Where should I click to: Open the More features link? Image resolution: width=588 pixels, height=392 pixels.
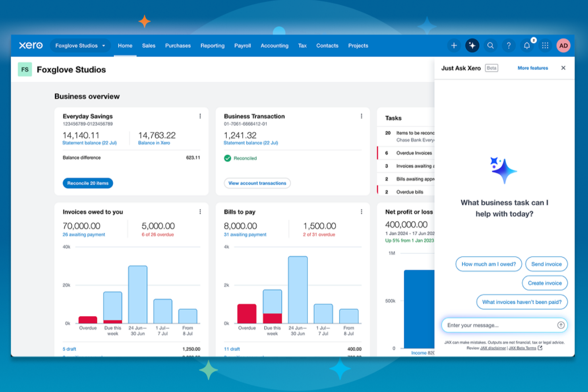533,68
